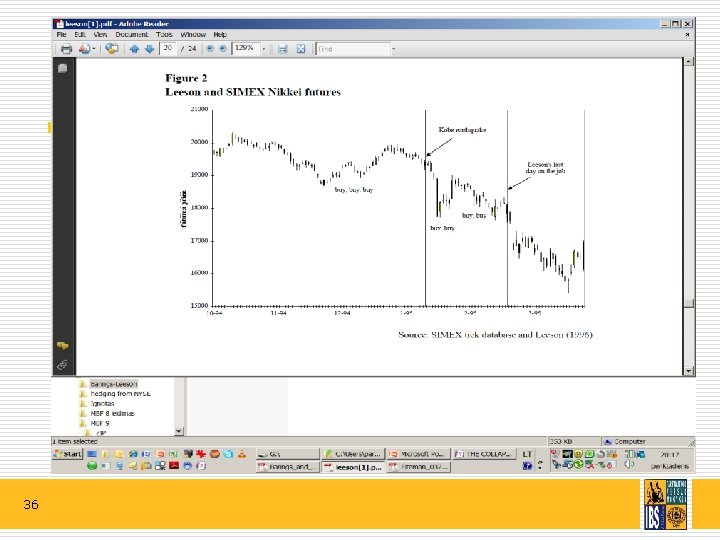Image resolution: width=720 pixels, height=540 pixels.
Task: Open the Tools menu
Action: click(x=164, y=34)
